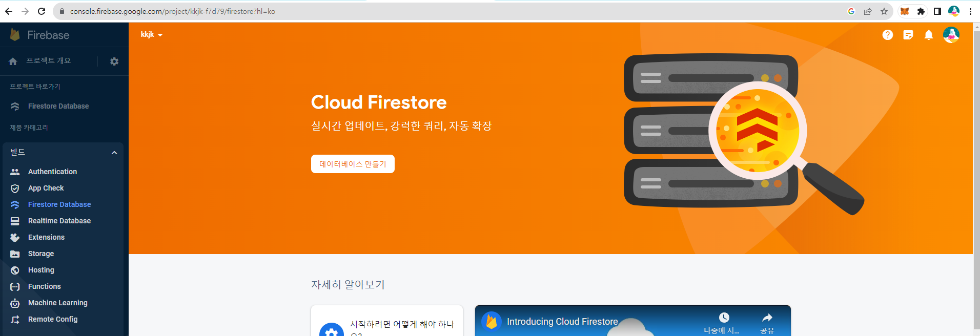Open the feedback note icon
The width and height of the screenshot is (980, 336).
pyautogui.click(x=908, y=35)
